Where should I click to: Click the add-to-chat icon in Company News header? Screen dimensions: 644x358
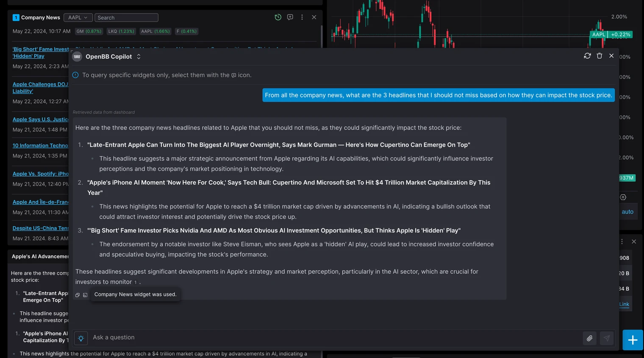point(290,17)
